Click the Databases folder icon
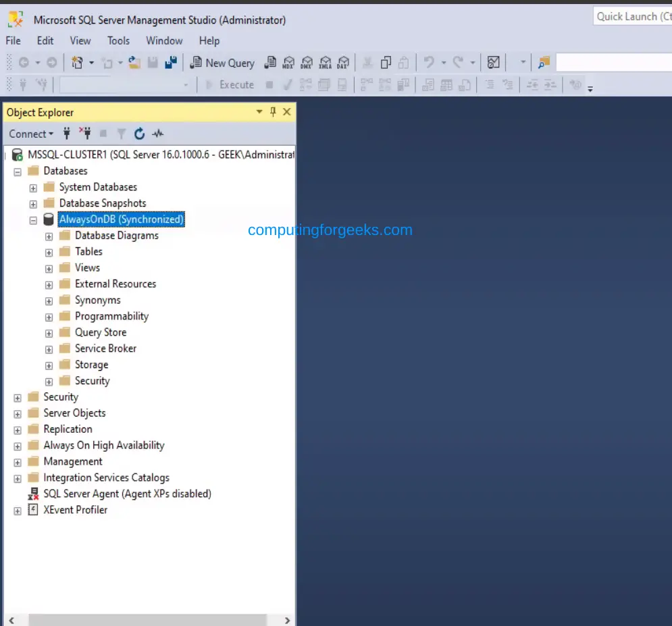 [33, 171]
